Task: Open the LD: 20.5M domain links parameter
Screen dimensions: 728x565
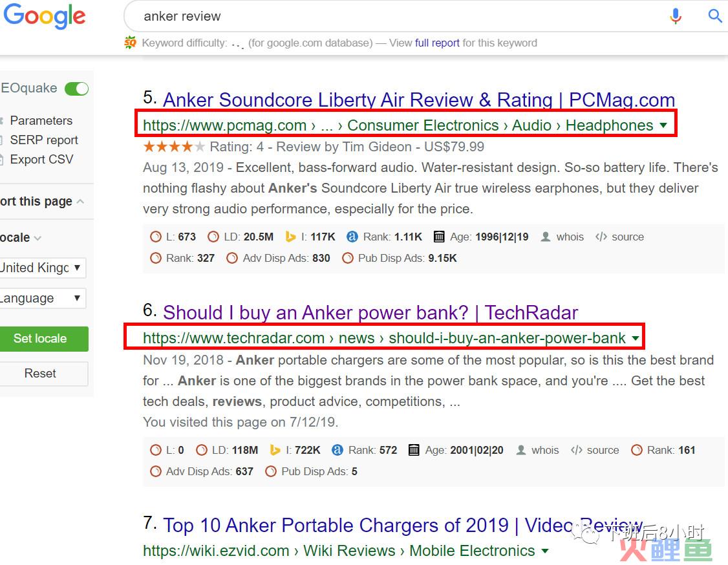Action: click(x=241, y=237)
